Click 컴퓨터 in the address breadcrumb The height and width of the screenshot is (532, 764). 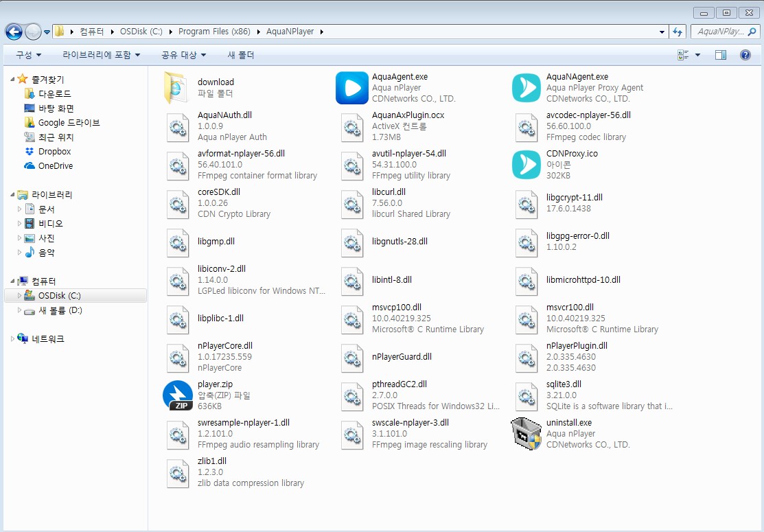pos(91,32)
